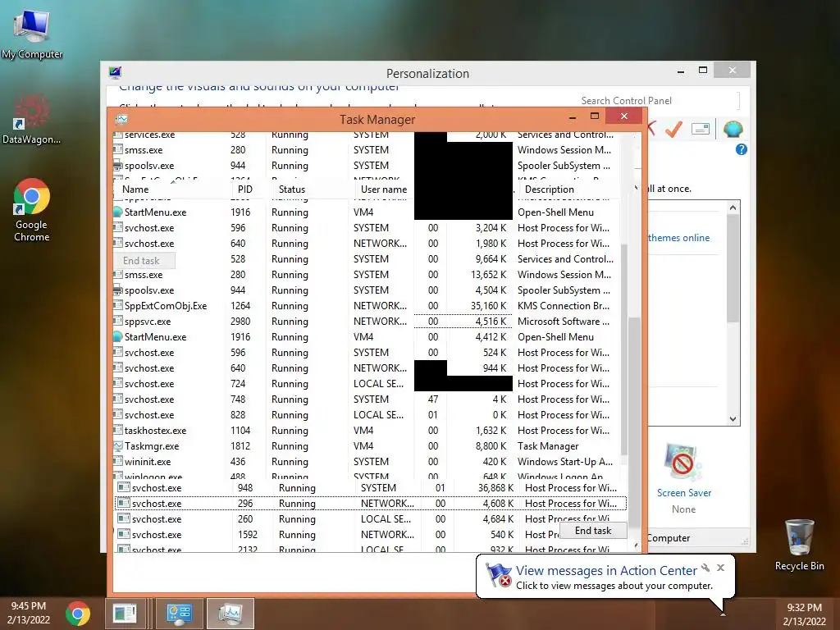Activate the Task Manager taskbar button
Viewport: 840px width, 630px height.
tap(231, 614)
